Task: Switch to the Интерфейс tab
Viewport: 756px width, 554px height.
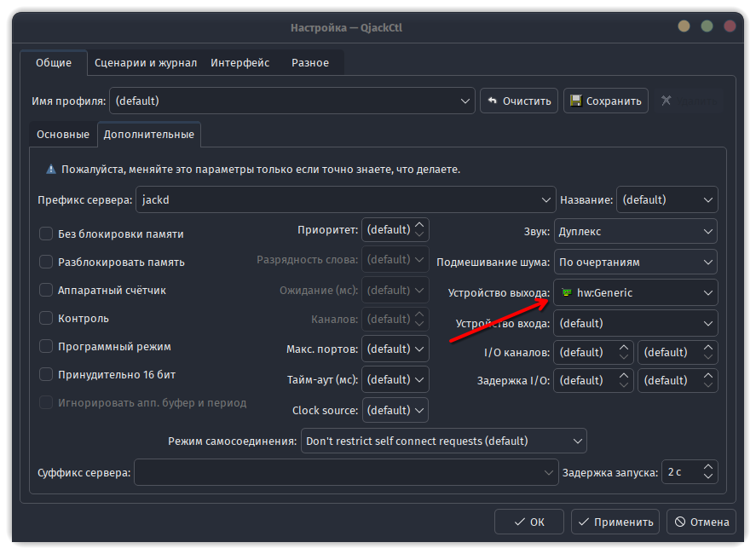Action: (x=240, y=63)
